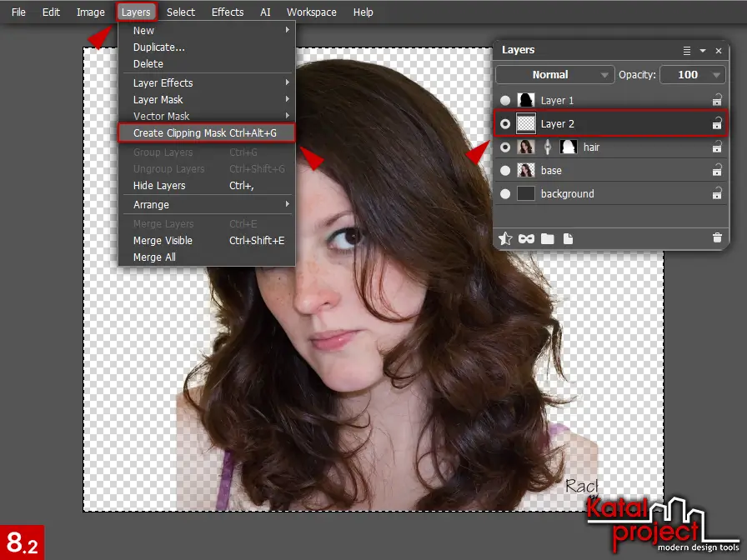The height and width of the screenshot is (560, 747).
Task: Open the Normal blend mode dropdown
Action: click(x=554, y=74)
